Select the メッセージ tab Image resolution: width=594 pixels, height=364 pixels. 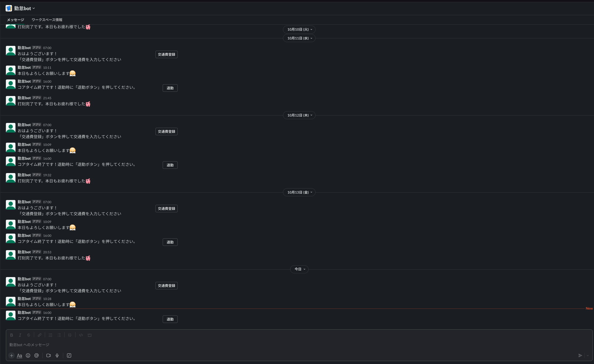pyautogui.click(x=15, y=19)
